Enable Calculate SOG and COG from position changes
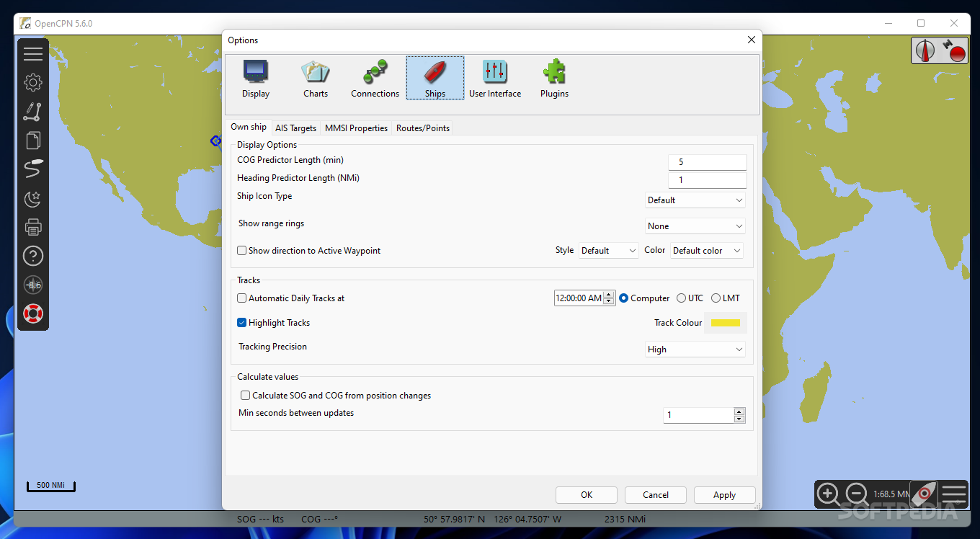Image resolution: width=980 pixels, height=539 pixels. click(x=246, y=396)
